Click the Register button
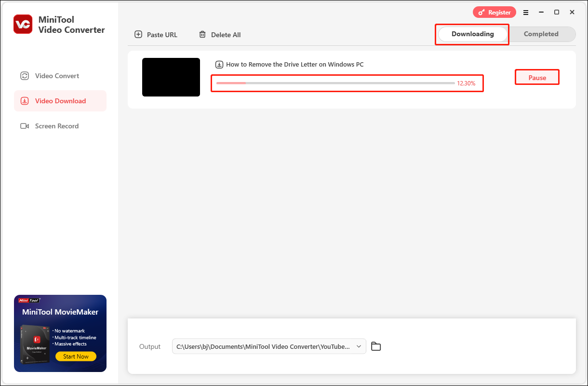The width and height of the screenshot is (588, 386). (494, 13)
